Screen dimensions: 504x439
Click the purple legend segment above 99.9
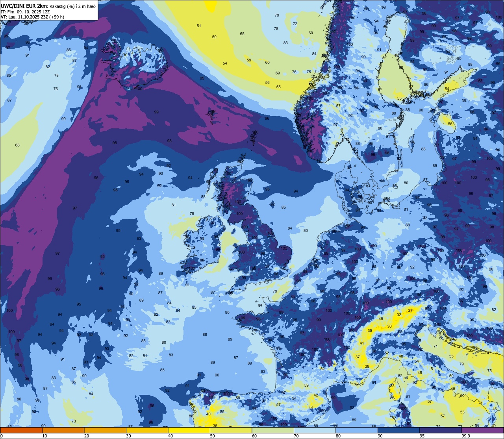(483, 430)
